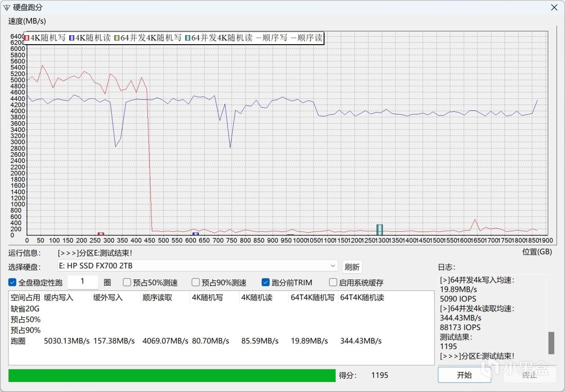Select the 跑圈 row label
Screen dimensions: 565x392
coord(18,341)
